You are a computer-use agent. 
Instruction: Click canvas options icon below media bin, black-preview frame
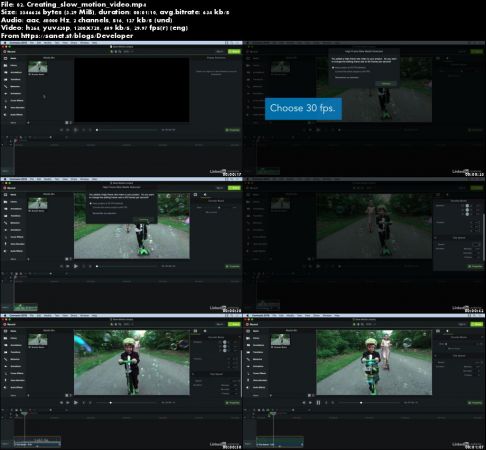coord(67,123)
